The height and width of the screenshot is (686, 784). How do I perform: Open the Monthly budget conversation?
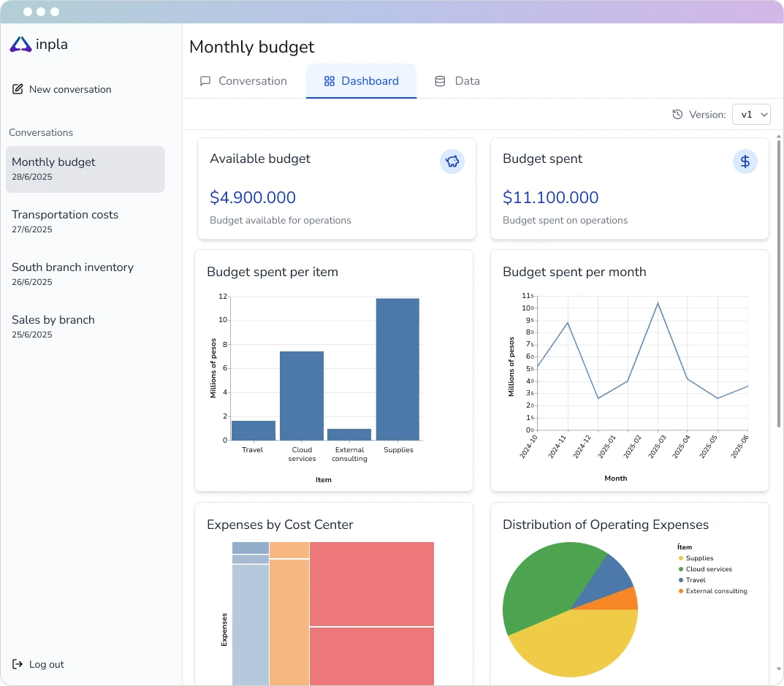click(x=85, y=169)
